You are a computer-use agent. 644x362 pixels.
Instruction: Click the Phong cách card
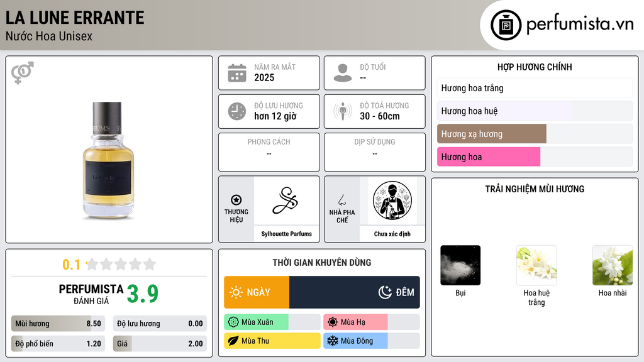point(269,152)
